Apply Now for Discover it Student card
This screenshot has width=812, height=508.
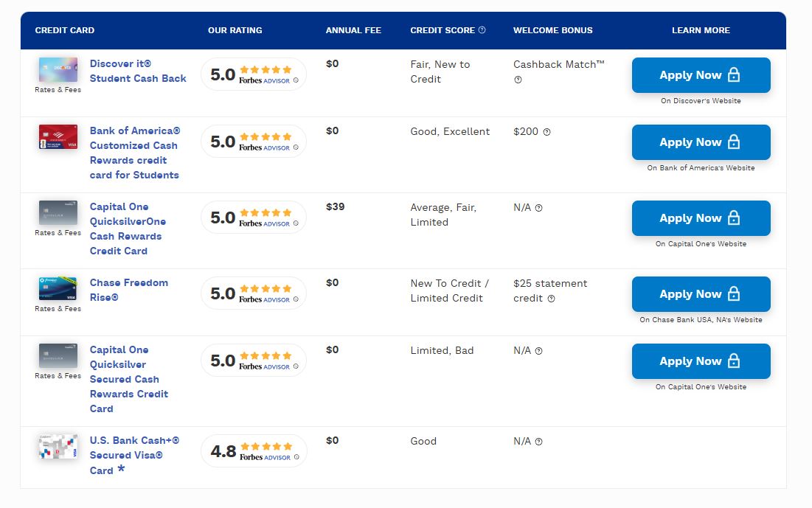[x=701, y=75]
